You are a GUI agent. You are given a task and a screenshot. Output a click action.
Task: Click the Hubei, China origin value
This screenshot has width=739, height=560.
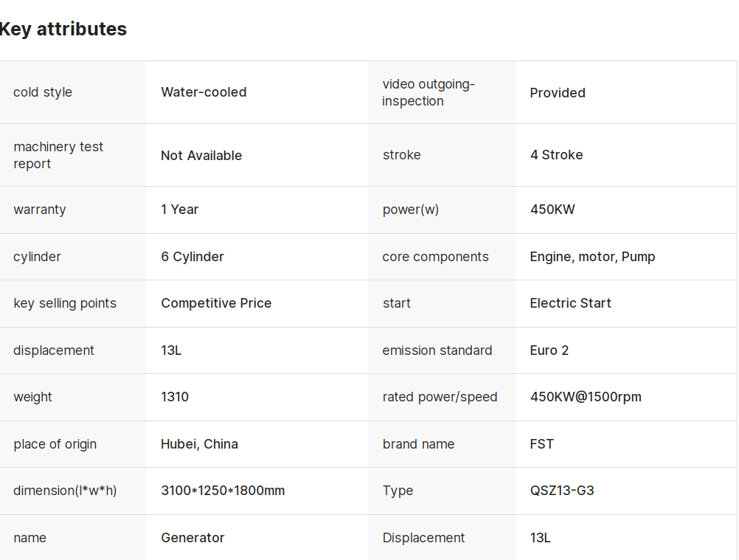tap(199, 444)
